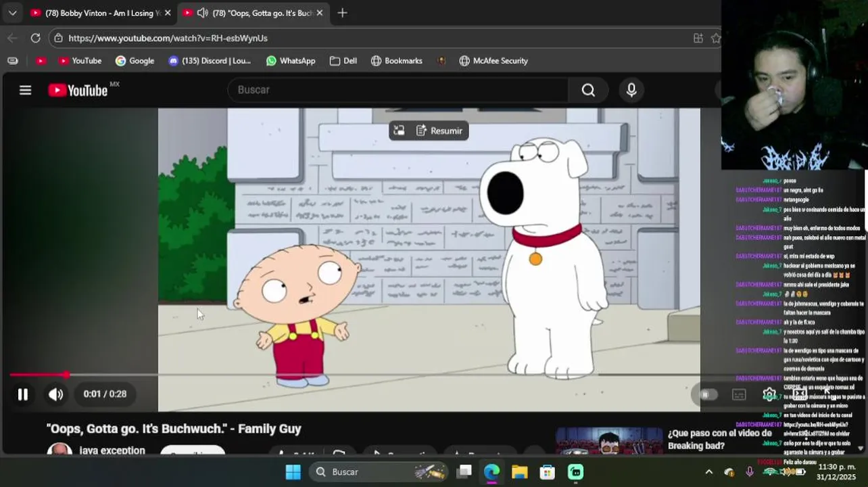Open the Windows Start menu
This screenshot has height=487, width=868.
pos(293,471)
